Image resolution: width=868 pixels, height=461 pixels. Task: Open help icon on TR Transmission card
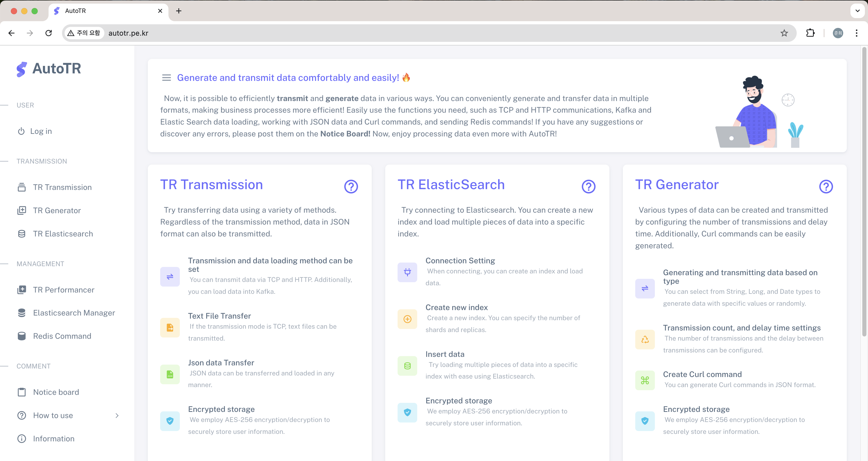(351, 186)
